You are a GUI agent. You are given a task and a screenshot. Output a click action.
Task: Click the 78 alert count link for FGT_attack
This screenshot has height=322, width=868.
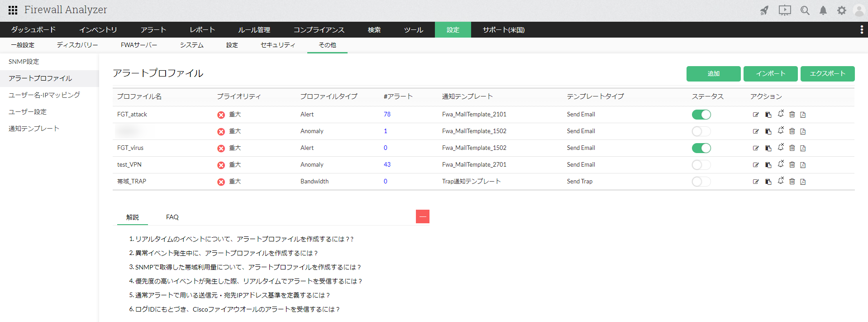[x=387, y=115]
